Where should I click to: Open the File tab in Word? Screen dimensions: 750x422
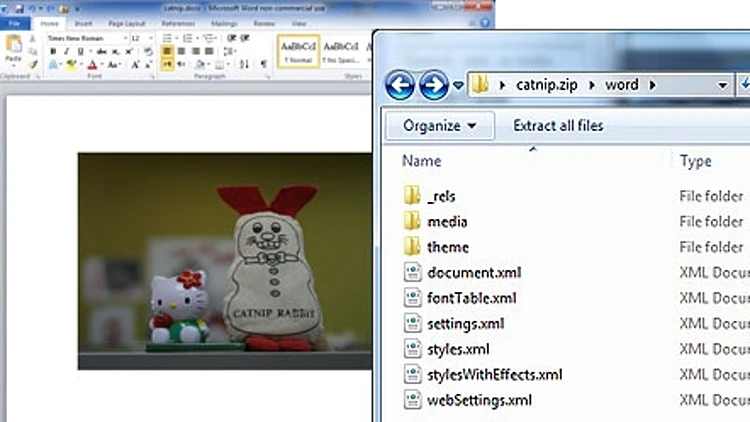[x=16, y=21]
